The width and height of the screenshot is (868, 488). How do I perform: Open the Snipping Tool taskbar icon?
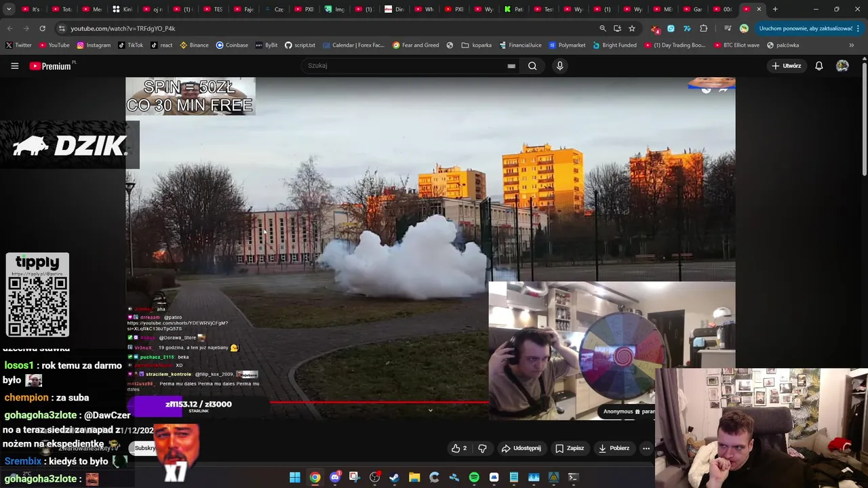tap(355, 477)
